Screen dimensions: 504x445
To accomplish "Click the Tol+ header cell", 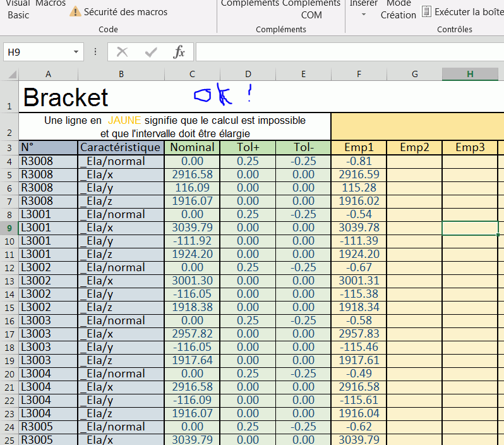I will pos(248,147).
